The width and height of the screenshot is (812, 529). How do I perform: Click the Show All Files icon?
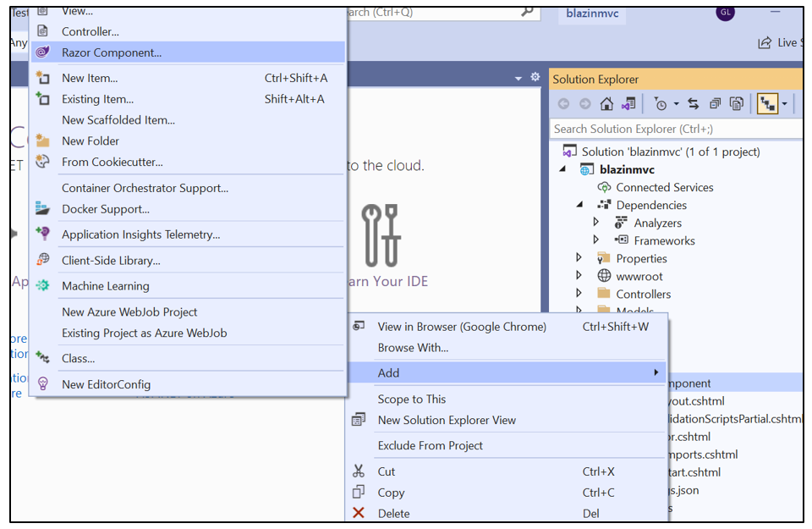point(737,104)
